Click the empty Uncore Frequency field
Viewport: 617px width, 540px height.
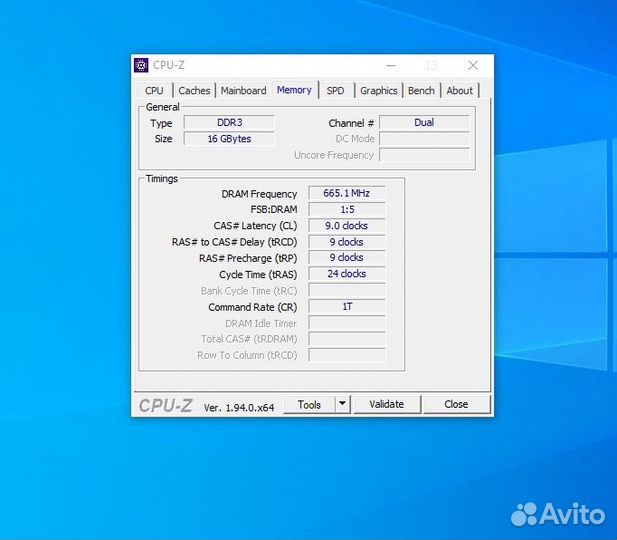[424, 155]
